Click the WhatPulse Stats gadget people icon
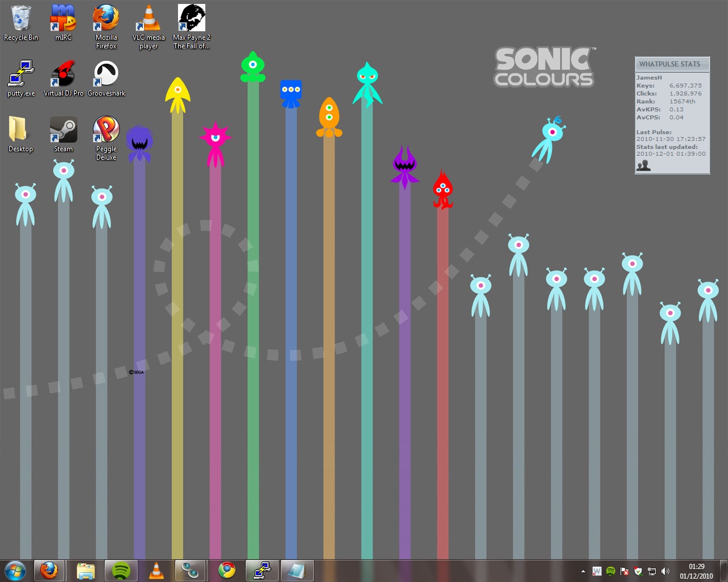This screenshot has height=582, width=728. pos(644,165)
